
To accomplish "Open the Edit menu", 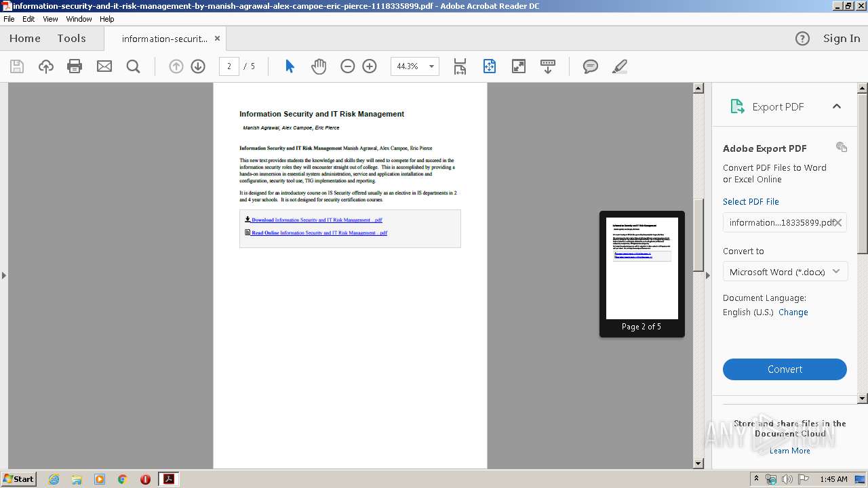I will click(x=28, y=19).
